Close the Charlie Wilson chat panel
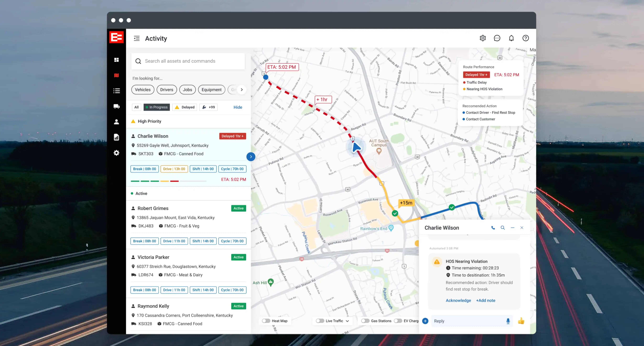 (x=522, y=228)
